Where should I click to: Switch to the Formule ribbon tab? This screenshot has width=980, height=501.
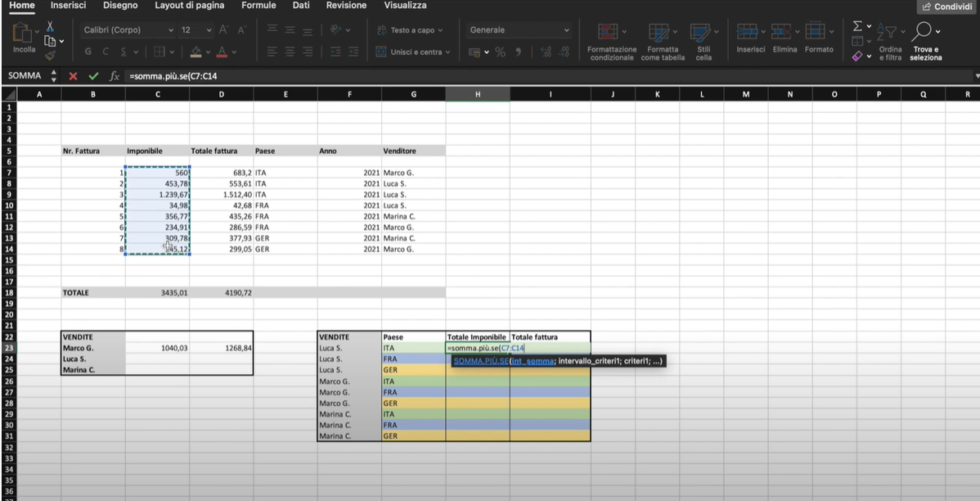click(x=258, y=6)
